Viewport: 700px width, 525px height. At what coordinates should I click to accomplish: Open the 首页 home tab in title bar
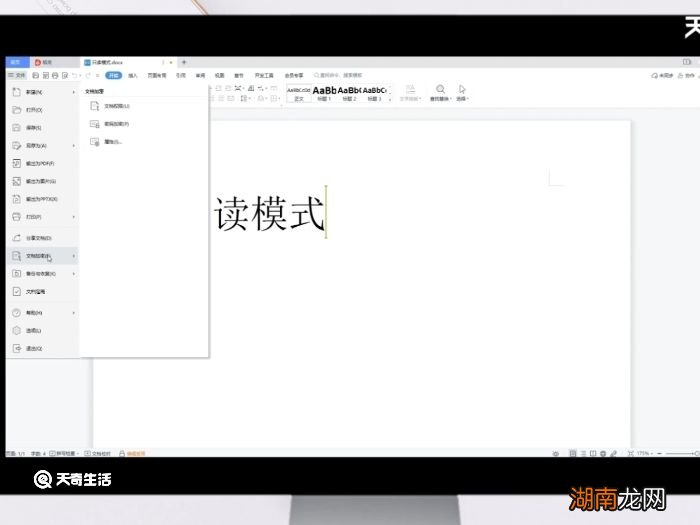click(x=16, y=62)
